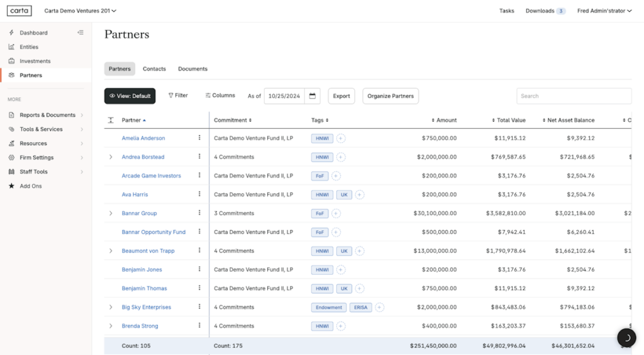Open Downloads in the top bar
The width and height of the screenshot is (644, 355).
tap(545, 11)
